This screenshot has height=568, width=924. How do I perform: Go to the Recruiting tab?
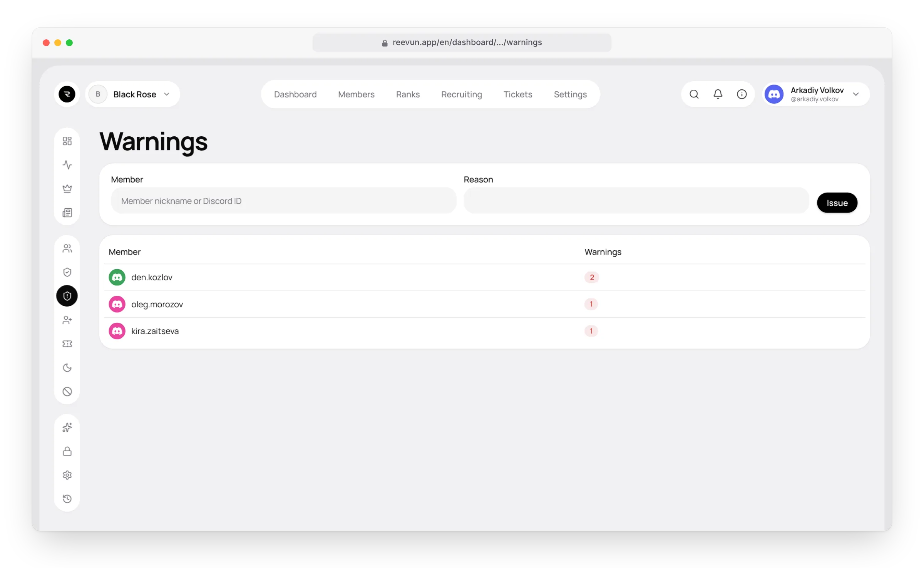coord(461,94)
